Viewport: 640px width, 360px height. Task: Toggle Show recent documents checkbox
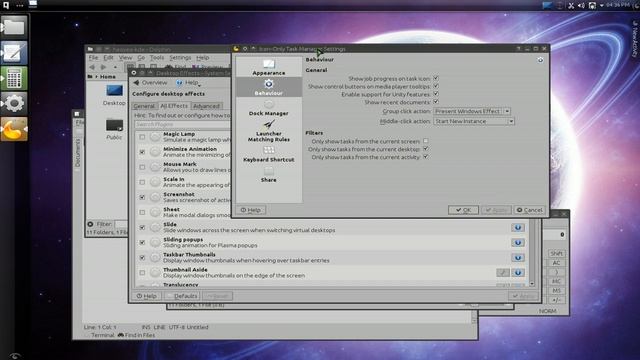click(436, 102)
